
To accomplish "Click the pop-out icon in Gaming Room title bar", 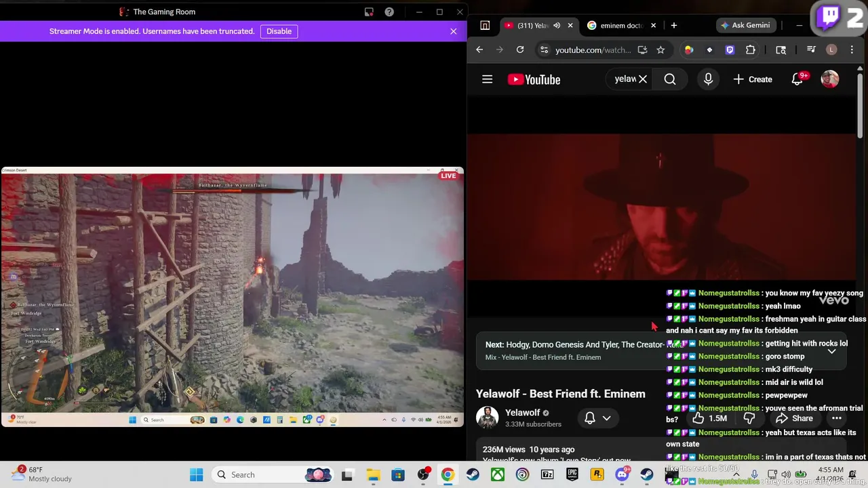I will click(369, 12).
